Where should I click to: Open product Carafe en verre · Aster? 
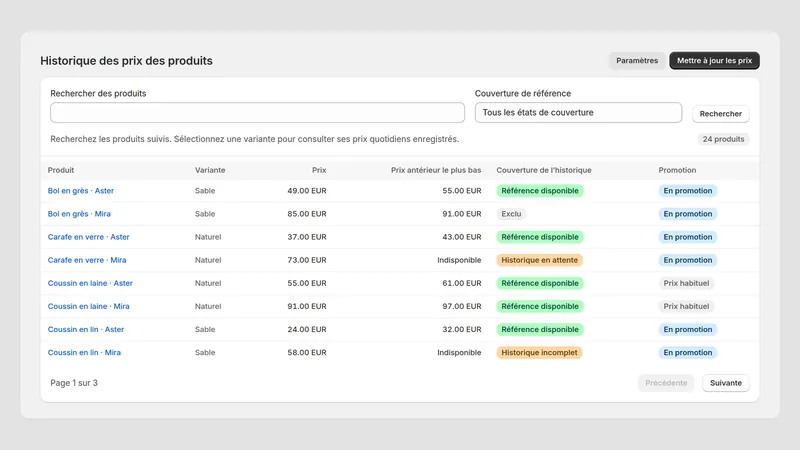point(88,237)
